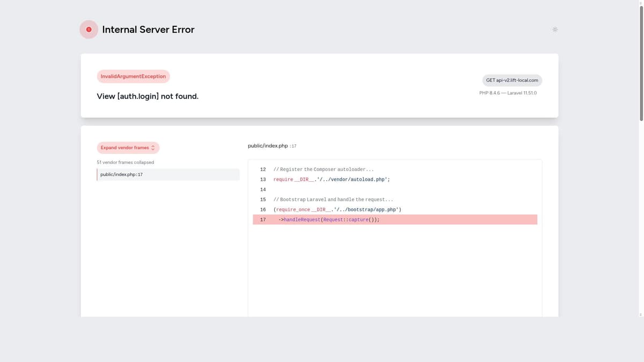
Task: Select the InvalidArgumentException badge
Action: [133, 76]
